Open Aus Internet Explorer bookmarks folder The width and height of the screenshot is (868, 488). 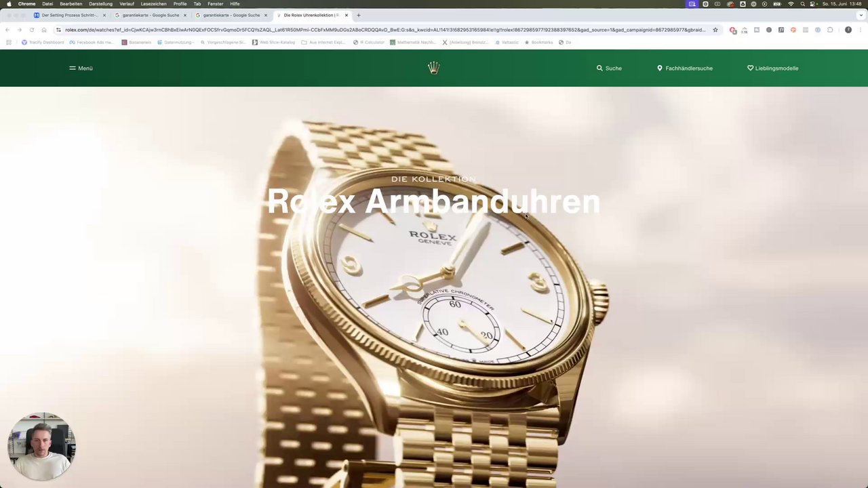click(x=323, y=42)
